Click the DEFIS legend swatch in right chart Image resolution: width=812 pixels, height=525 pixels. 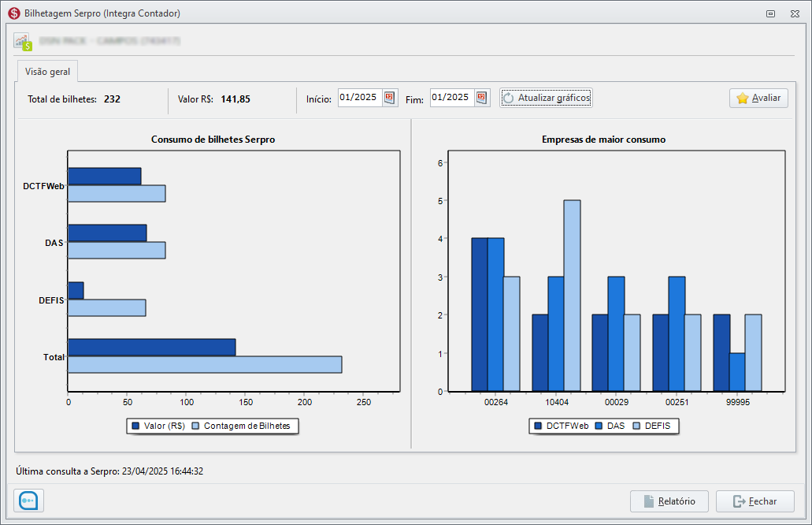point(636,426)
